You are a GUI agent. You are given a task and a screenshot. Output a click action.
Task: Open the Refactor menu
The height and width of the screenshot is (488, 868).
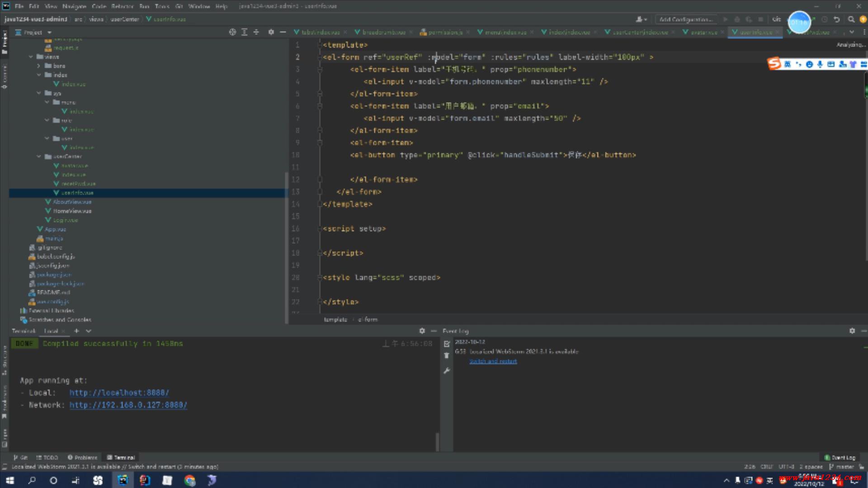pyautogui.click(x=123, y=6)
